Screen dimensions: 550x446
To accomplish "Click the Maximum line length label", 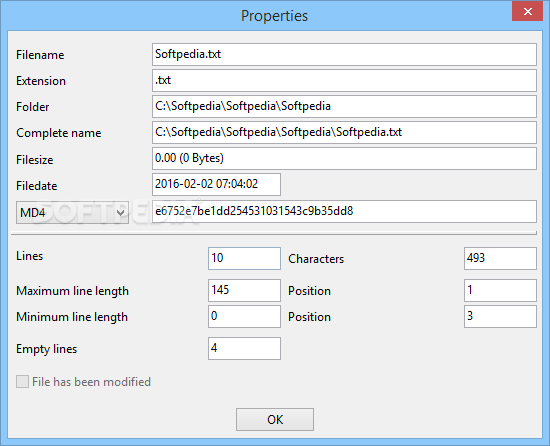I will click(x=72, y=291).
